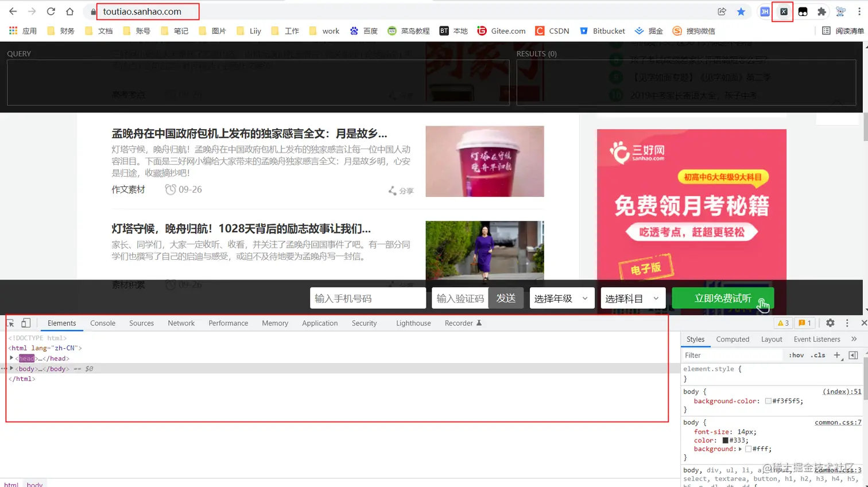Open the Apps grid shortcut (应用)
Screen dimensions: 868x487
click(23, 31)
